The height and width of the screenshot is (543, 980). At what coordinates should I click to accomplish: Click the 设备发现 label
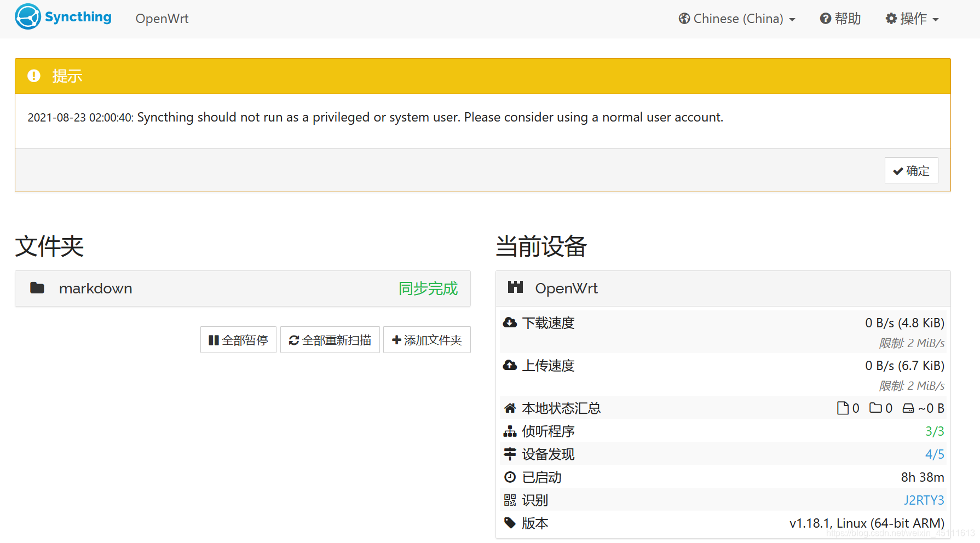(548, 454)
